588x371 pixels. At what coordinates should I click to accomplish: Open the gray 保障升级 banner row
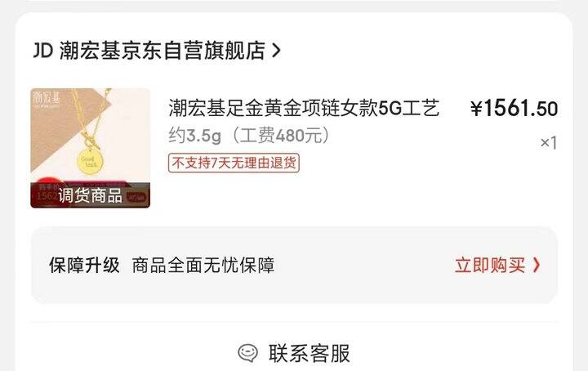[x=294, y=266]
